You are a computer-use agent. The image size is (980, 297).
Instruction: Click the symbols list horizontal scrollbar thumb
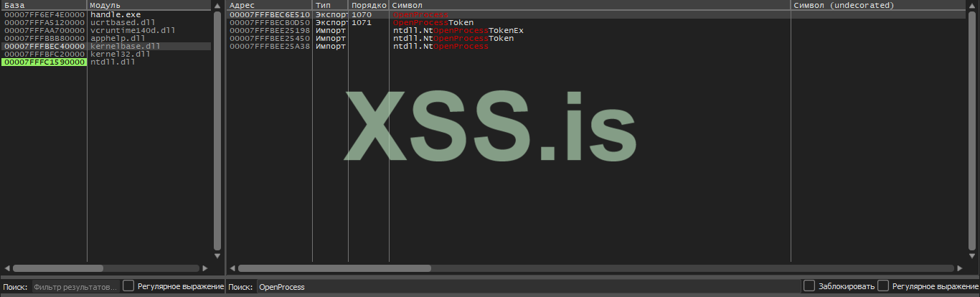(334, 268)
